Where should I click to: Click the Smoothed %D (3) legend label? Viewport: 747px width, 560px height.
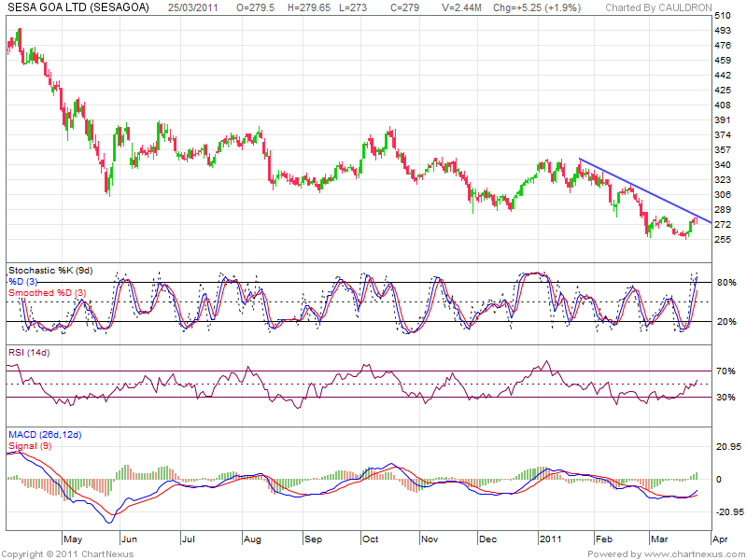click(49, 293)
